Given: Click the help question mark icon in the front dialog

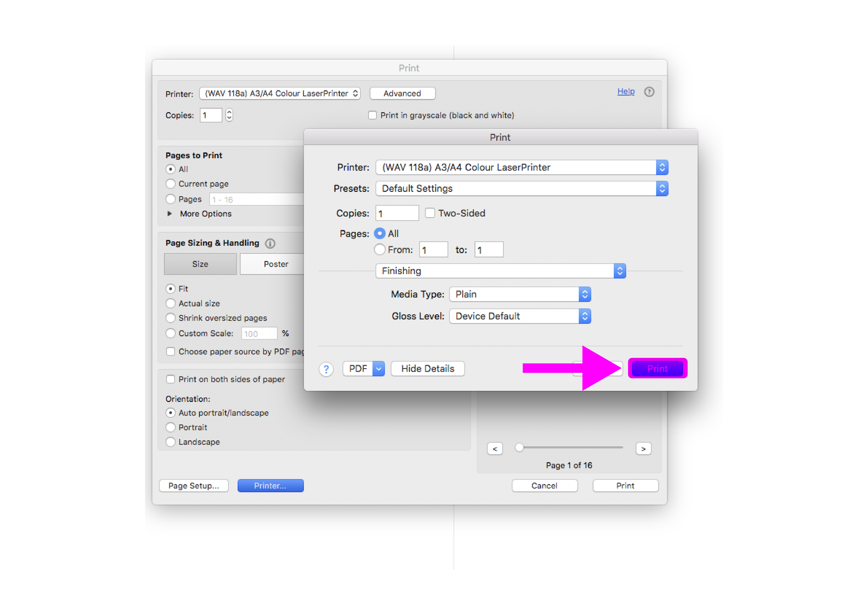Looking at the screenshot, I should click(x=326, y=369).
